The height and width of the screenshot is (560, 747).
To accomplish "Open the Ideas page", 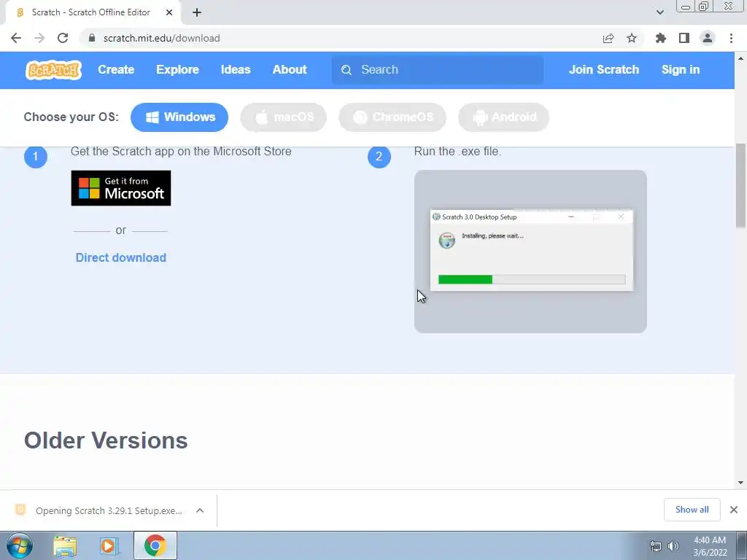I will click(x=236, y=69).
